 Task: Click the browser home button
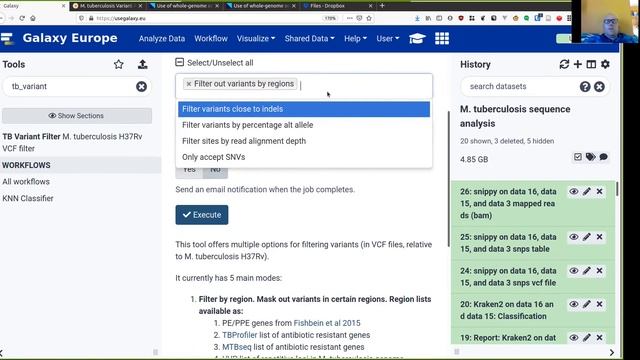pyautogui.click(x=33, y=18)
